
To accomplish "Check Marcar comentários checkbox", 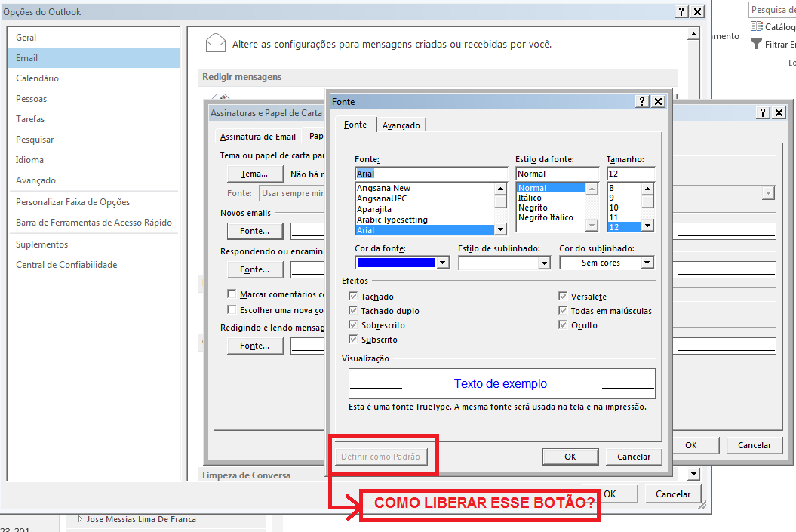I will (232, 294).
